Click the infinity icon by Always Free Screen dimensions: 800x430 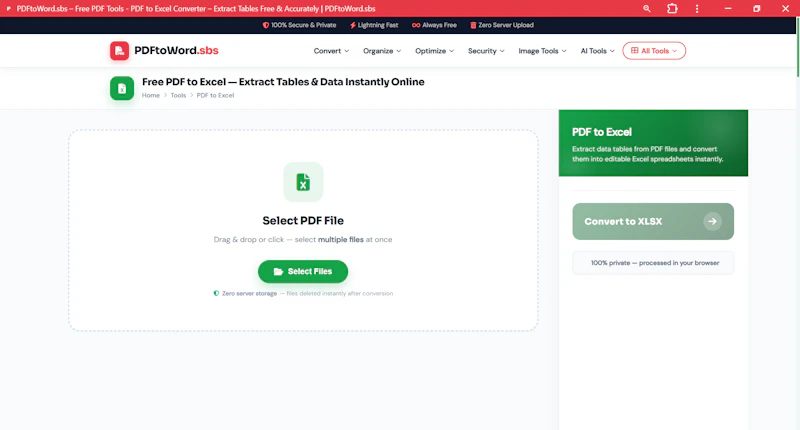416,25
